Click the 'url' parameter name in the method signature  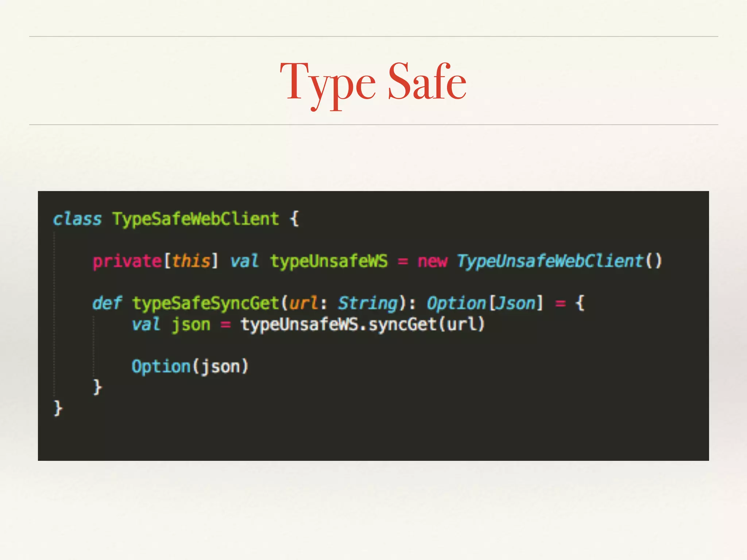point(303,303)
